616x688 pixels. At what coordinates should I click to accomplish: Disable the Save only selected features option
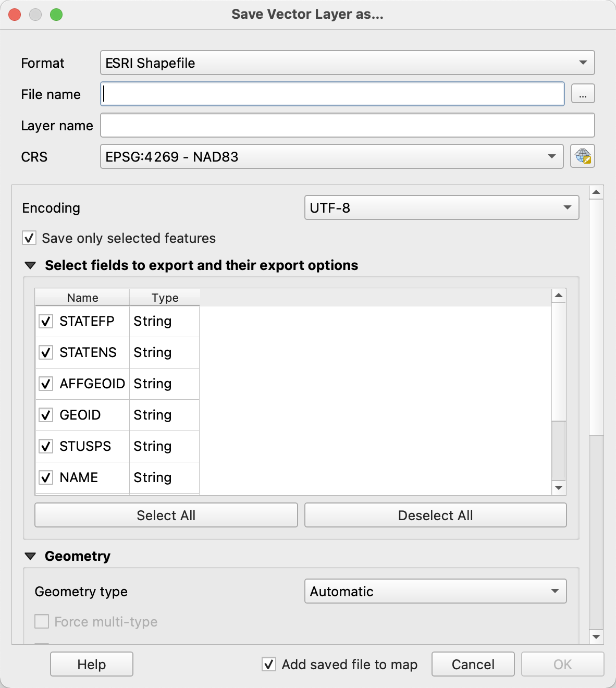click(29, 238)
